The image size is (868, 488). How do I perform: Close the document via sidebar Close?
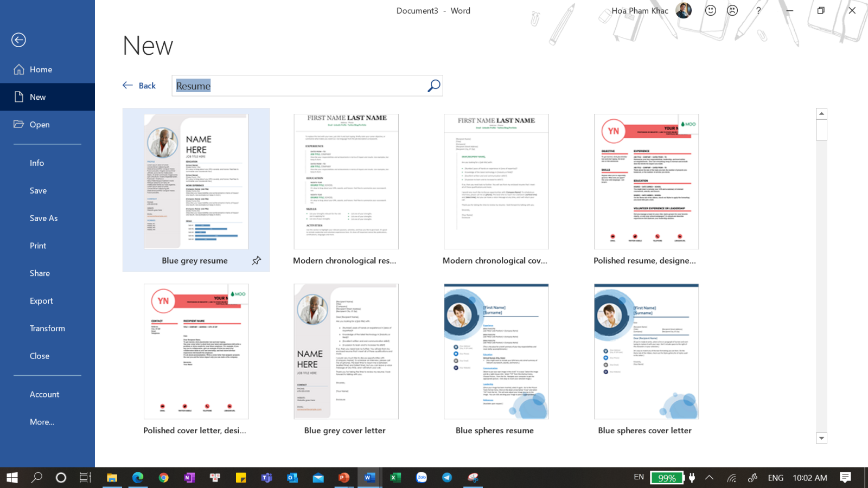click(x=47, y=356)
